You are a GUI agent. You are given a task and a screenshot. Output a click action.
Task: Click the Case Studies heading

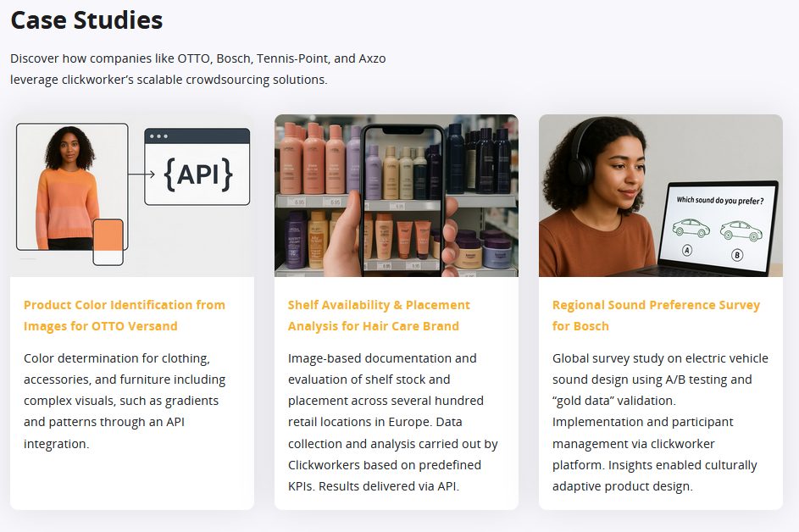(86, 20)
